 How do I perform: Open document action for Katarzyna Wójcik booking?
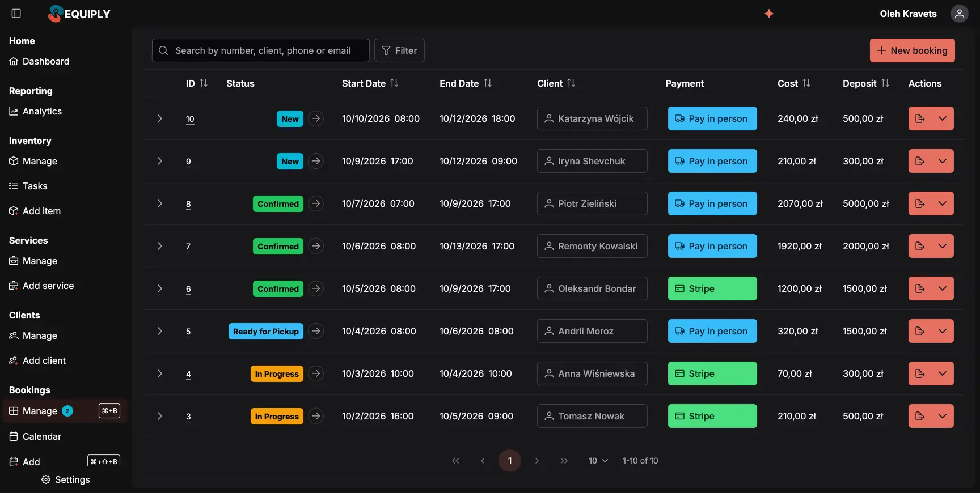[x=920, y=118]
